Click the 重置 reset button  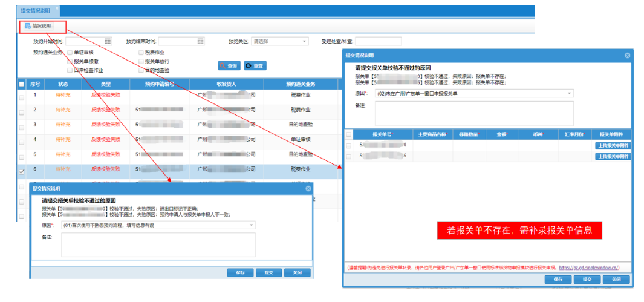tap(255, 65)
